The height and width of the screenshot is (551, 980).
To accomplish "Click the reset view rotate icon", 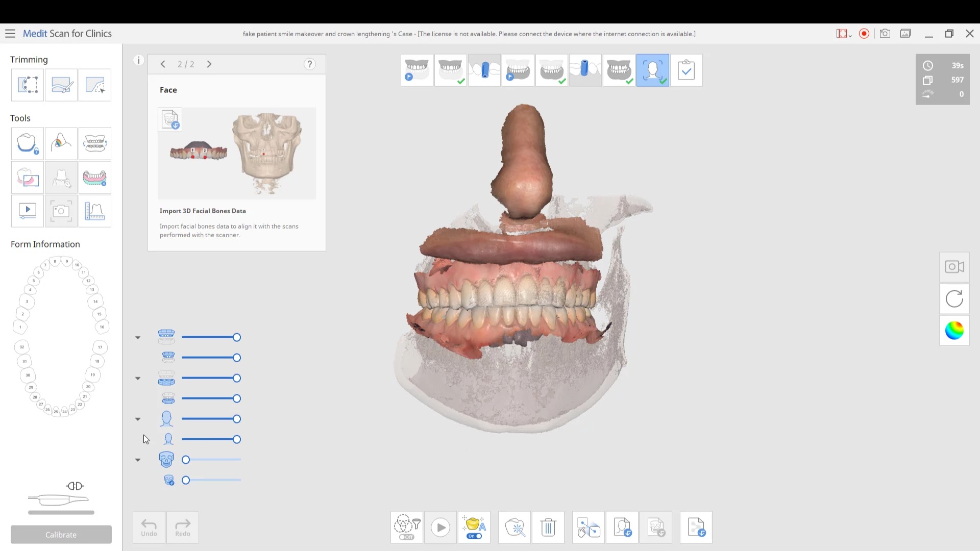I will [954, 299].
